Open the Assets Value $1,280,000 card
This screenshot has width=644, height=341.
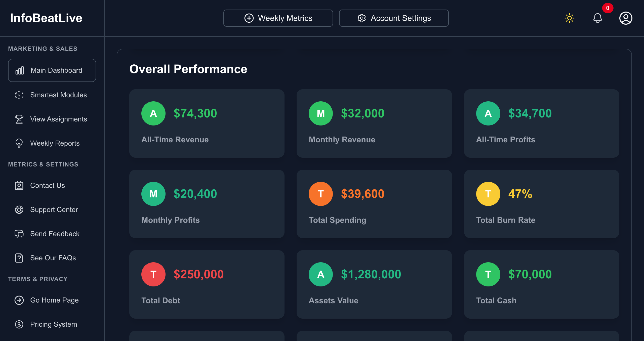click(x=374, y=284)
